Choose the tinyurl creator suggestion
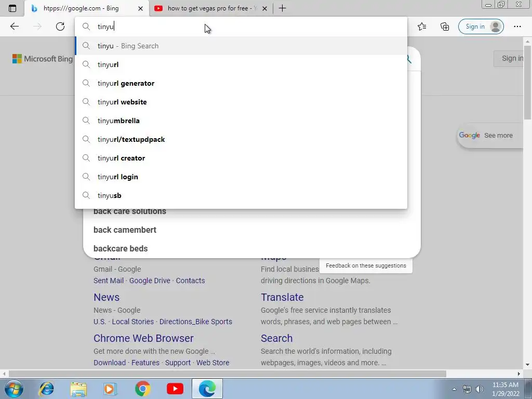The image size is (532, 399). [x=241, y=158]
